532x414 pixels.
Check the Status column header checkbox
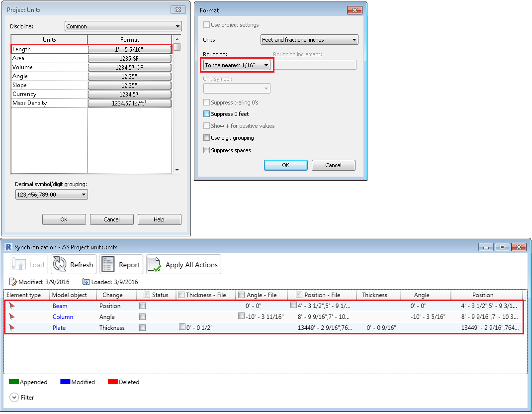pos(147,295)
